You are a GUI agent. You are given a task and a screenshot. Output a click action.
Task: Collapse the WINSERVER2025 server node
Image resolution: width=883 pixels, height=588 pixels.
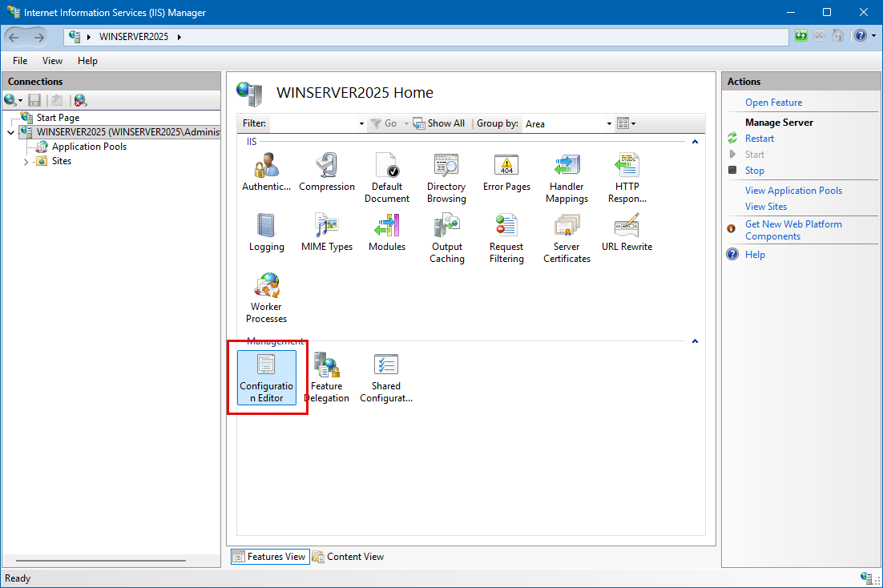point(10,132)
